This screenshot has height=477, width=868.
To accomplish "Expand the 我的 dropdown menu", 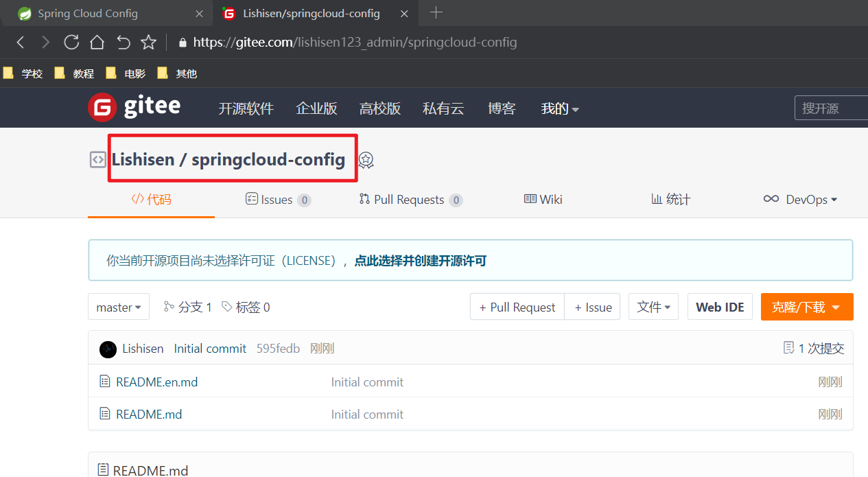I will [560, 108].
